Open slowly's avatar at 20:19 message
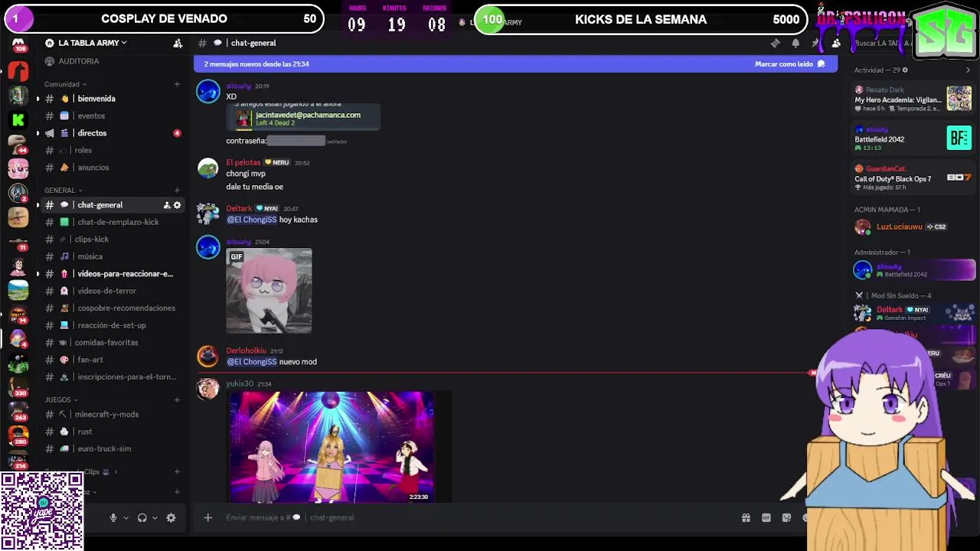The height and width of the screenshot is (551, 980). pyautogui.click(x=208, y=92)
